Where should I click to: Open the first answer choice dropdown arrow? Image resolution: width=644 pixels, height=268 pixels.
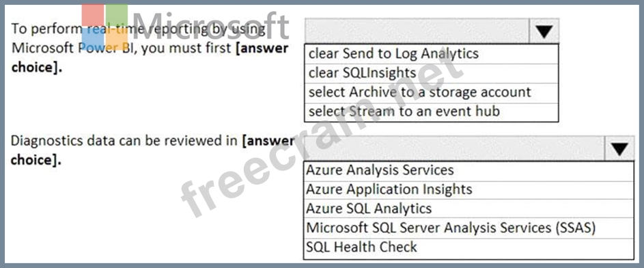[x=544, y=31]
